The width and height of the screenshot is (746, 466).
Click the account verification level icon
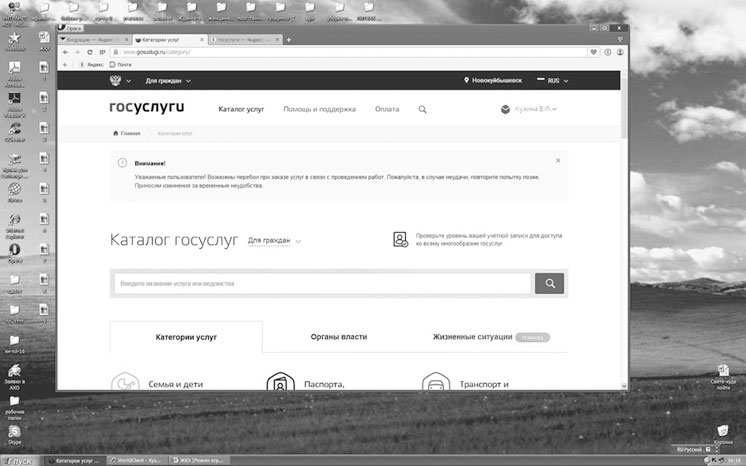[x=400, y=239]
